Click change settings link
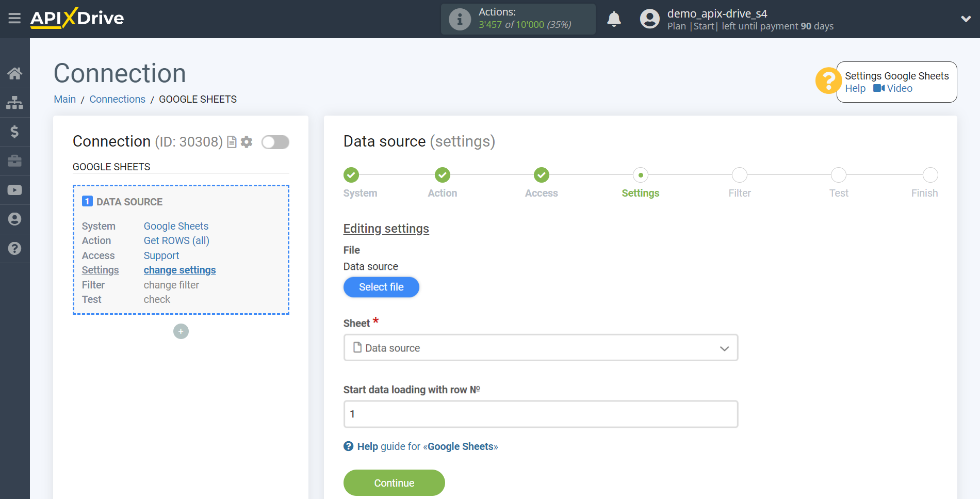 pos(179,270)
